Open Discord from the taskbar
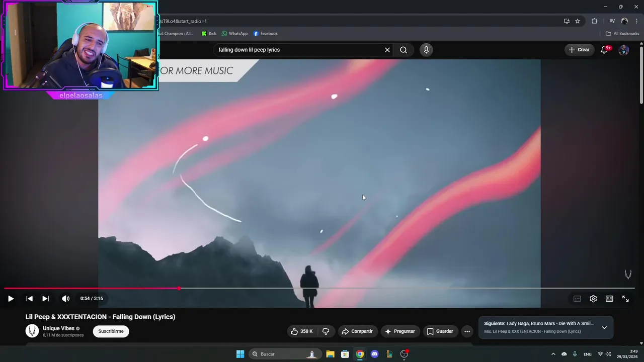644x362 pixels. pyautogui.click(x=374, y=354)
